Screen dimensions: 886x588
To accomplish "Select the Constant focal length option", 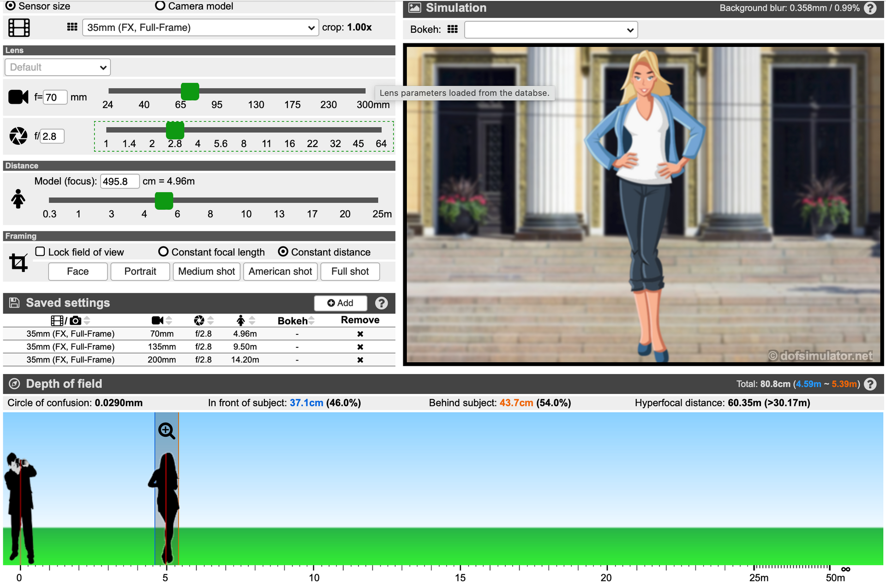I will tap(163, 252).
